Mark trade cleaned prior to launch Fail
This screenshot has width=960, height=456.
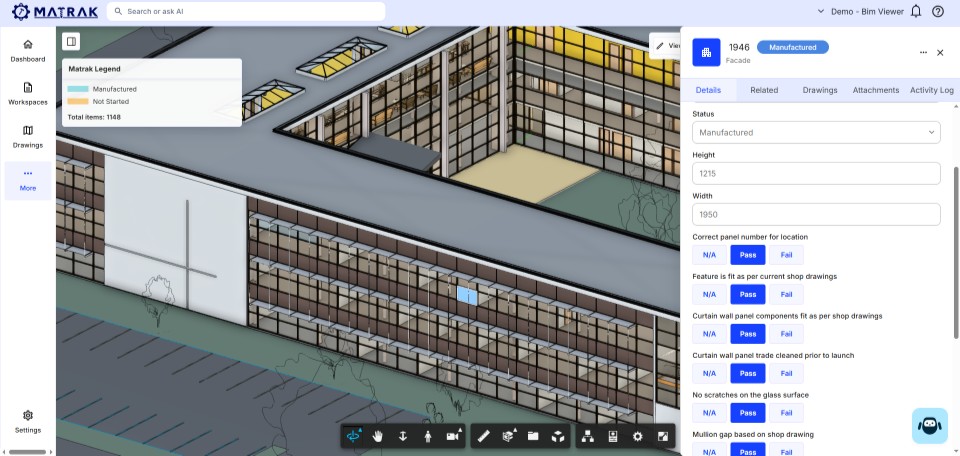(786, 373)
